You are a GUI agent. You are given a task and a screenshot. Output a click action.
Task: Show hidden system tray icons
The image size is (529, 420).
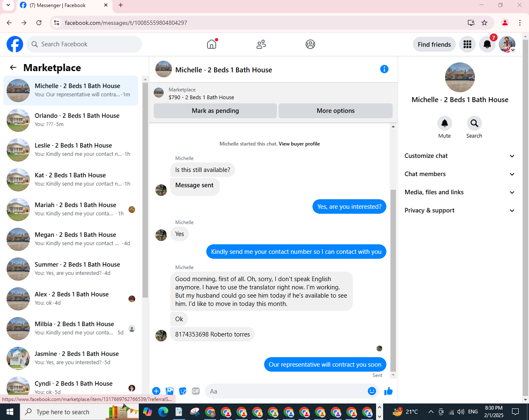pyautogui.click(x=431, y=412)
